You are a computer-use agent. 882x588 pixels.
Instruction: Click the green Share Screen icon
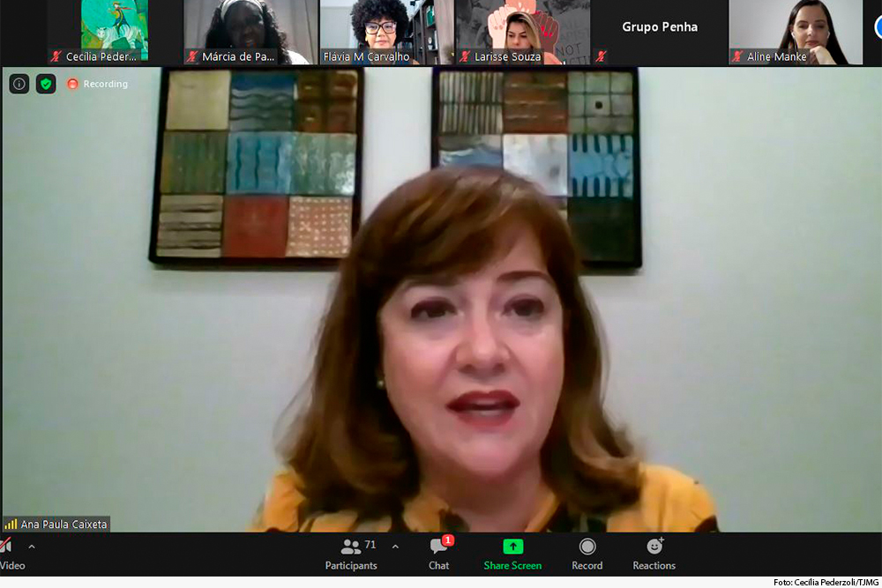click(x=512, y=547)
